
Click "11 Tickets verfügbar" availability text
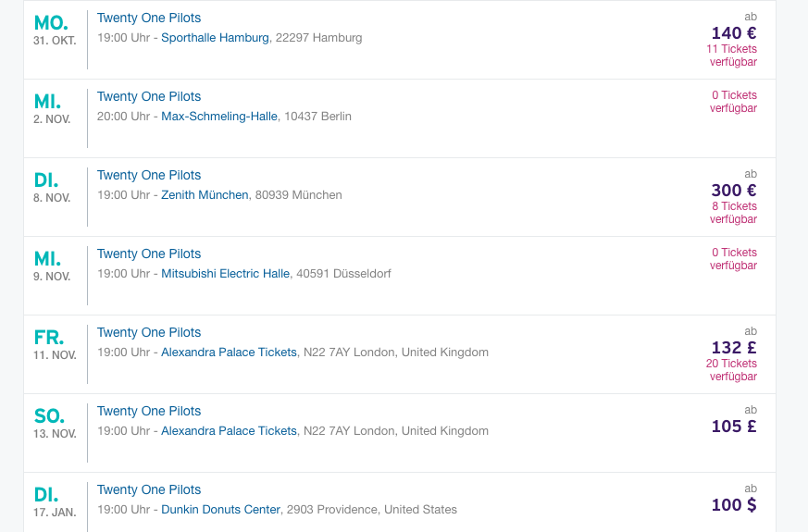[732, 56]
